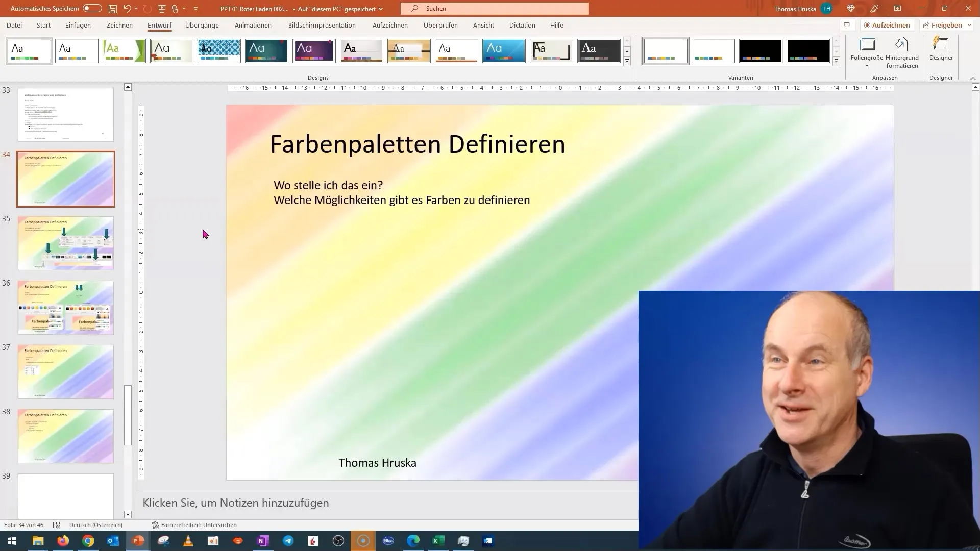Open Firefox from the taskbar
980x551 pixels.
click(63, 541)
